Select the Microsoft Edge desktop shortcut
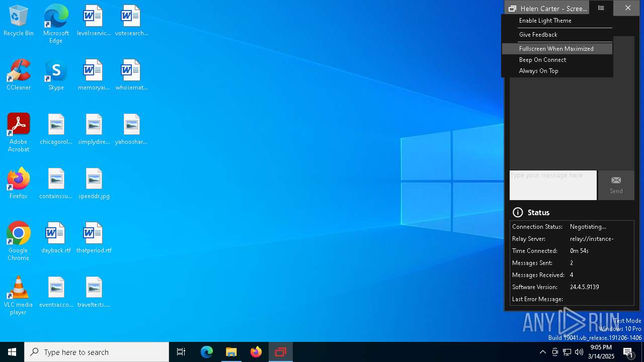The height and width of the screenshot is (362, 644). 56,24
